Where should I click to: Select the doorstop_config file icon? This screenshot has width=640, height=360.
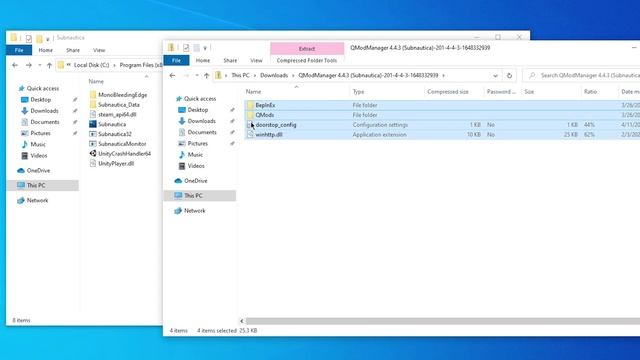click(x=250, y=125)
